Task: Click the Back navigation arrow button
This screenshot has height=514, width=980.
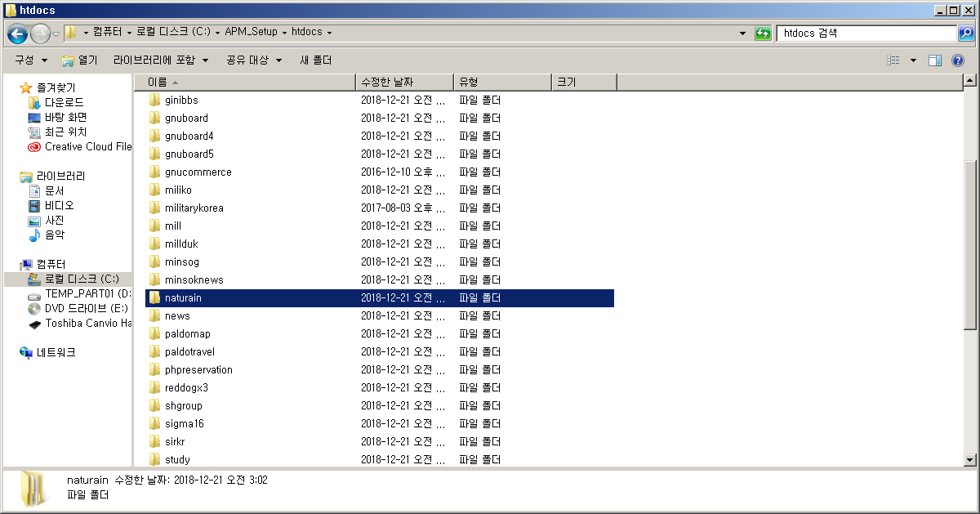Action: (17, 34)
